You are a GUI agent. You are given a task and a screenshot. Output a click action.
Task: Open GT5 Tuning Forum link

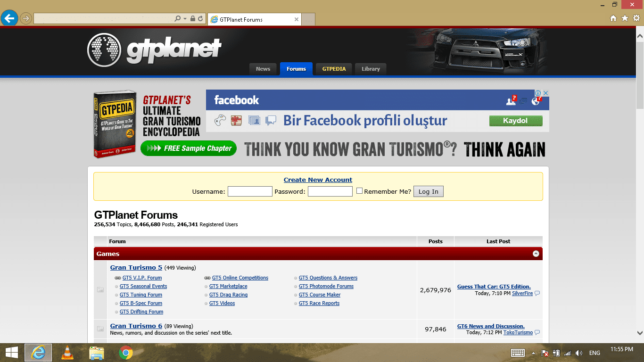pos(141,295)
